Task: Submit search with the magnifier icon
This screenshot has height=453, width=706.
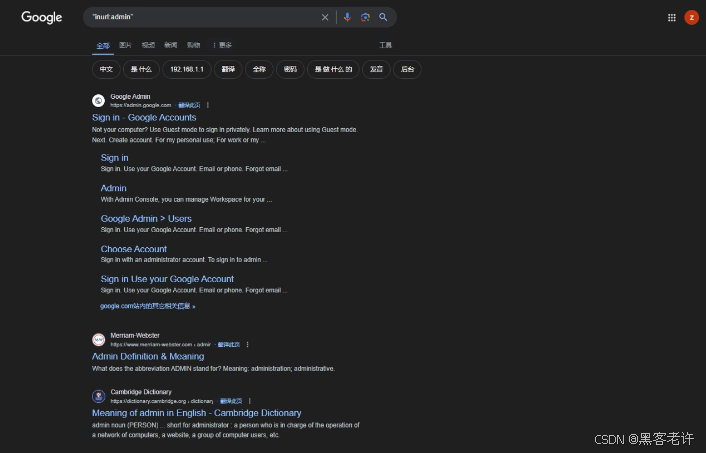Action: 383,17
